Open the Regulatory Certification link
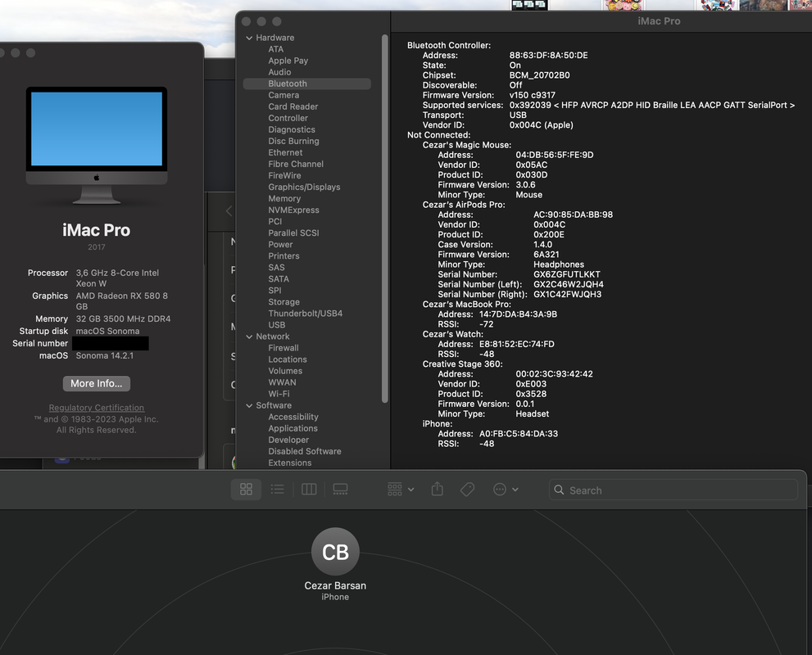Screen dimensions: 812x655 coord(97,408)
